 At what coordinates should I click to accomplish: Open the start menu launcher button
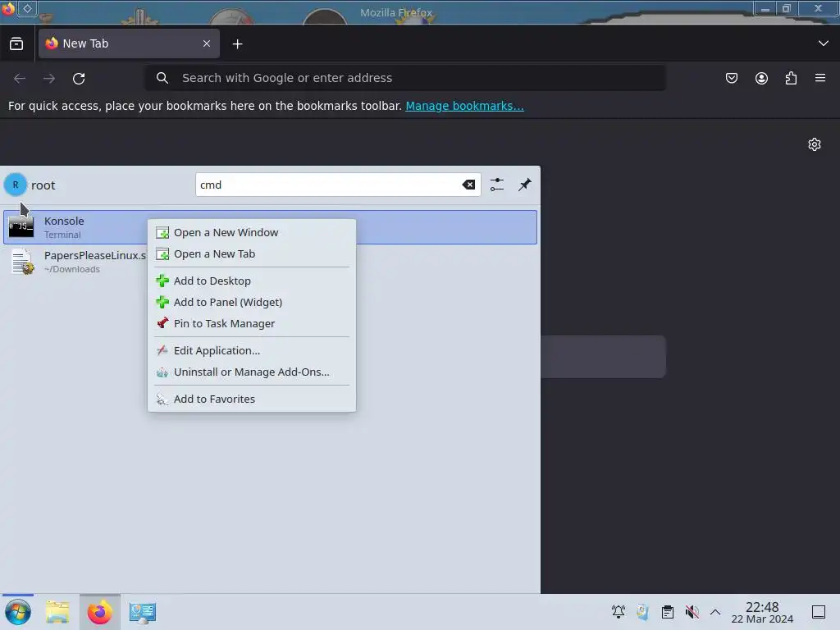18,612
